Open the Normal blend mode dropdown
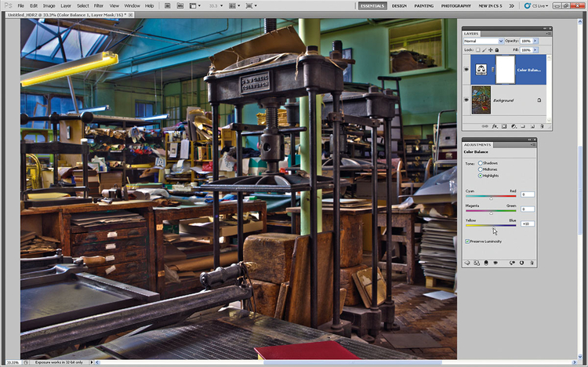Screen dimensions: 588x367 point(484,41)
